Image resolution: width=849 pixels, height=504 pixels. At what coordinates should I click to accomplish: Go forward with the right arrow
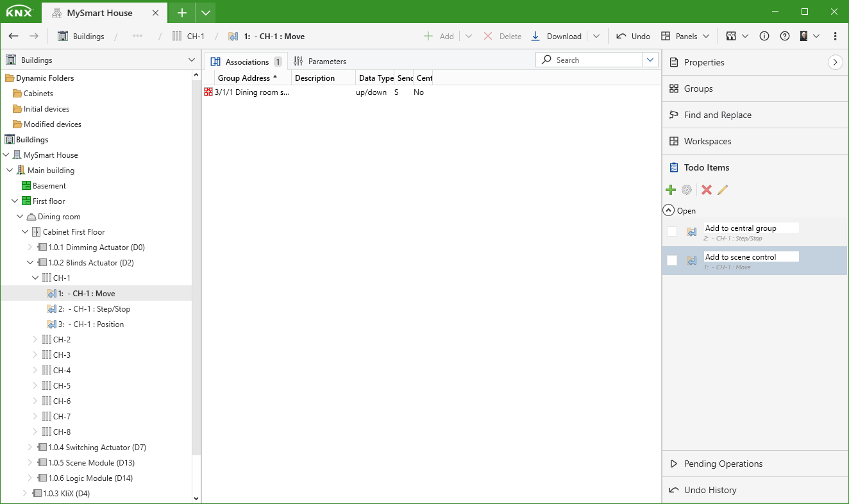(x=34, y=37)
